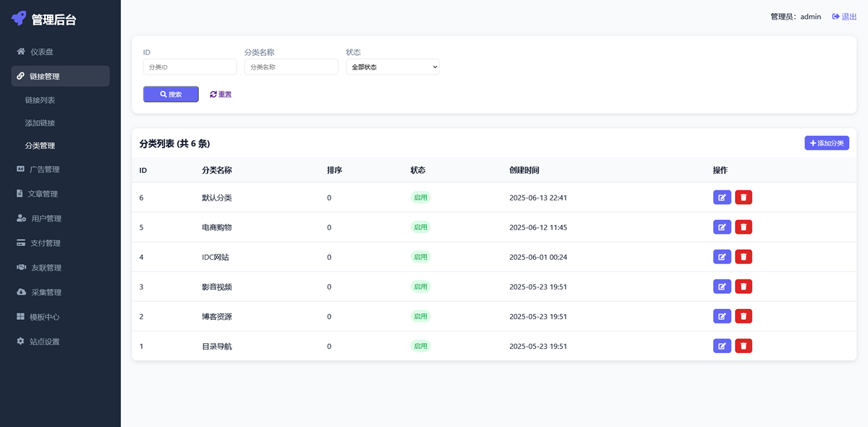Click the edit icon for 默认分类 row
This screenshot has width=868, height=427.
click(722, 198)
